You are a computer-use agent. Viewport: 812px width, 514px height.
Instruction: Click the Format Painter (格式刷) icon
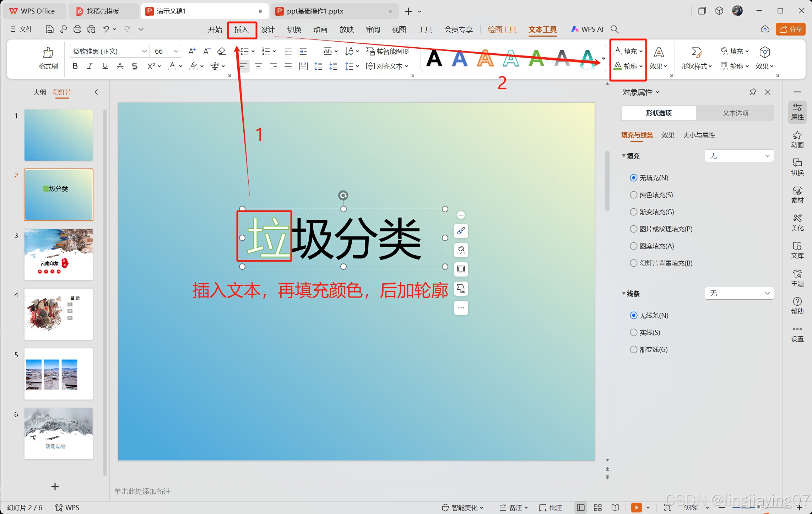[x=48, y=53]
